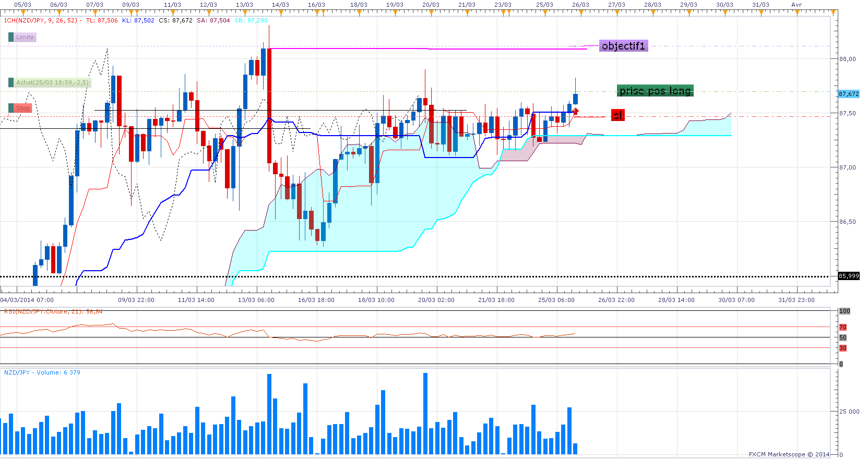Screen dimensions: 868x459
Task: Click the 04/03/2014 07:00 time label
Action: point(27,300)
